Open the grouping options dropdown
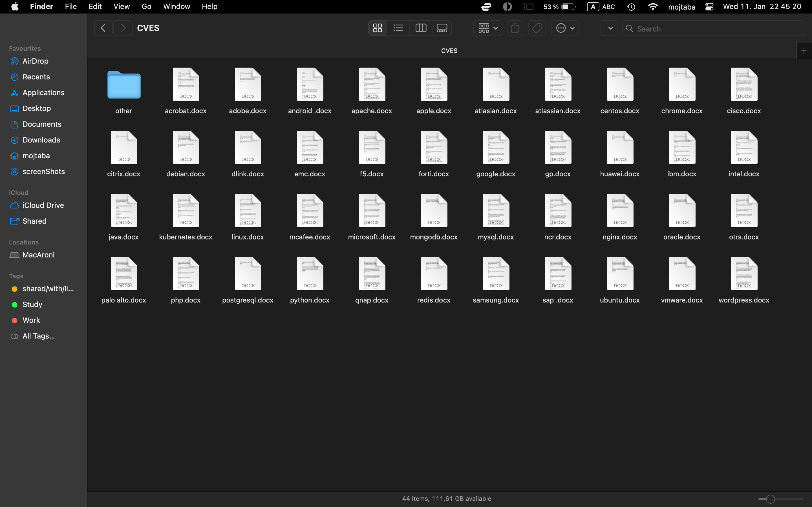 coord(487,28)
